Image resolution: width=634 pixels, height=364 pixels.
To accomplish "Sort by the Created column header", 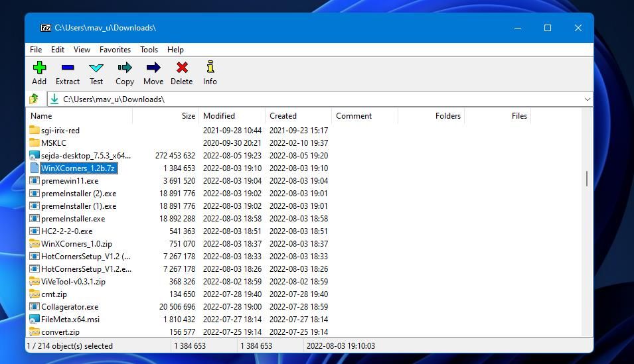I will click(298, 116).
